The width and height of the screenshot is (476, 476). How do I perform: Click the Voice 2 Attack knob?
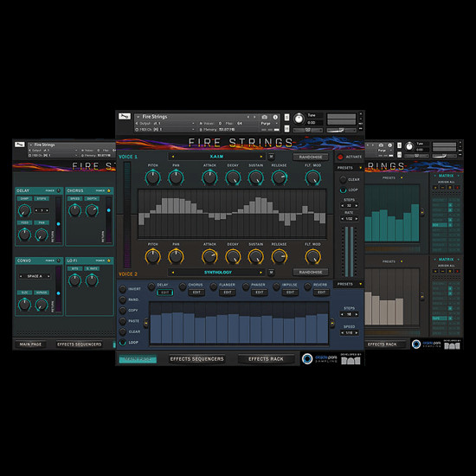(209, 256)
